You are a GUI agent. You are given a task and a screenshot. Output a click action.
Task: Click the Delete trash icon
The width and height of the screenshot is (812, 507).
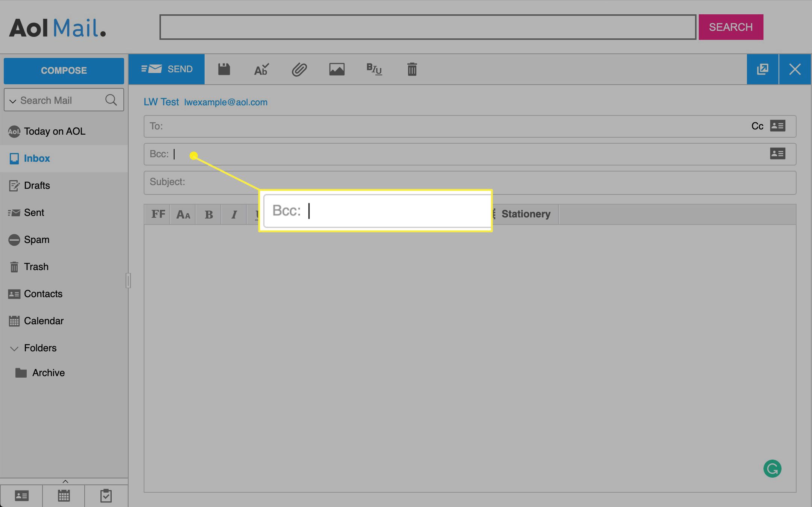(x=413, y=69)
